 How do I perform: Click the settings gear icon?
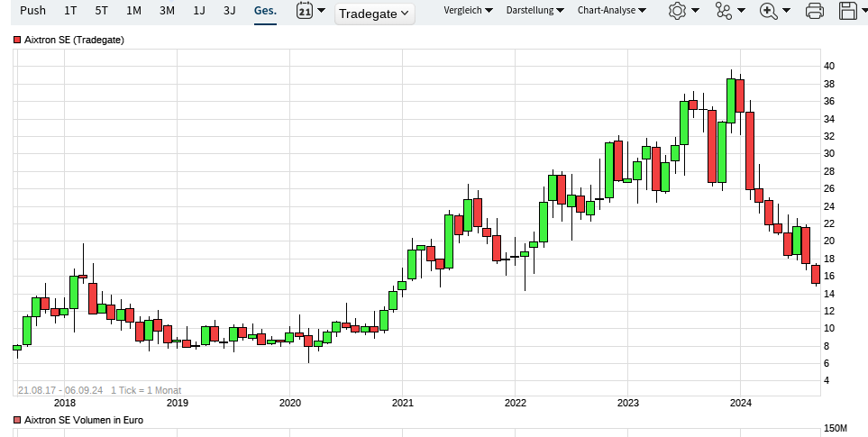point(677,11)
